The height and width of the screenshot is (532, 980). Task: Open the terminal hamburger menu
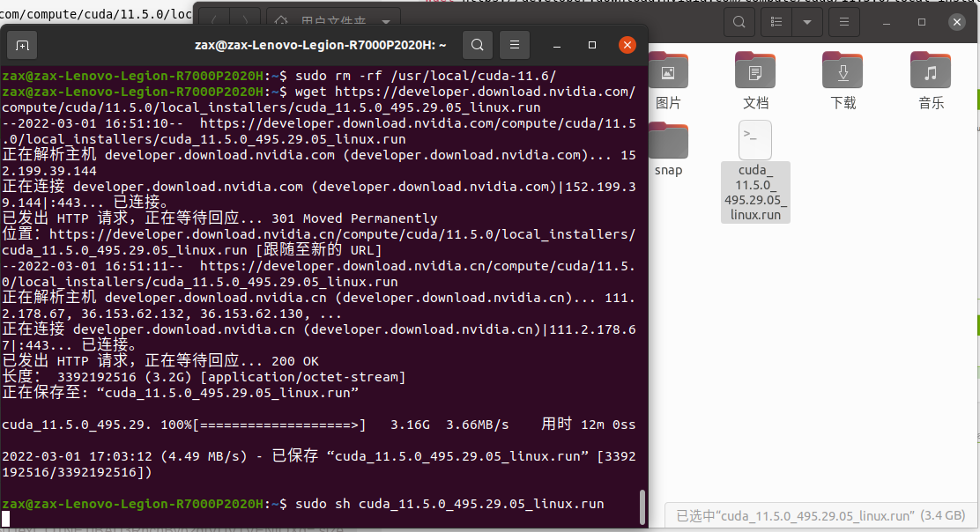pyautogui.click(x=515, y=45)
